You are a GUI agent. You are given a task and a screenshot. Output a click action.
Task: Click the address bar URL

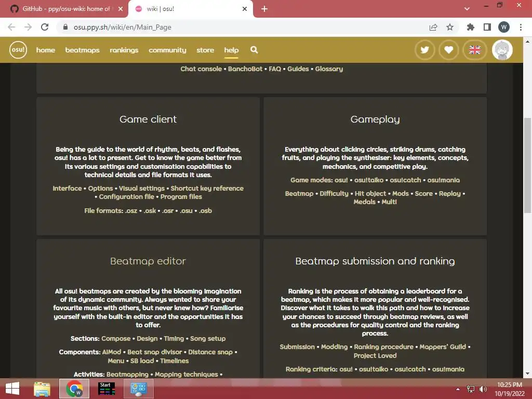coord(123,27)
